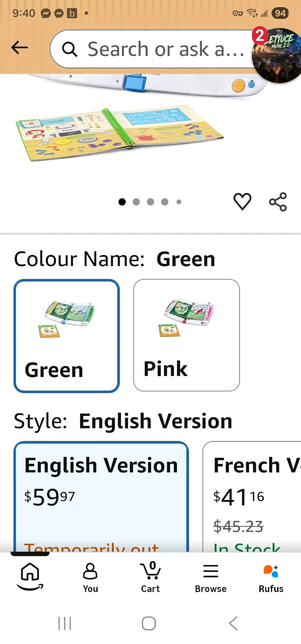Viewport: 301px width, 644px height.
Task: Tap the Colour Name: Green label
Action: tap(115, 259)
